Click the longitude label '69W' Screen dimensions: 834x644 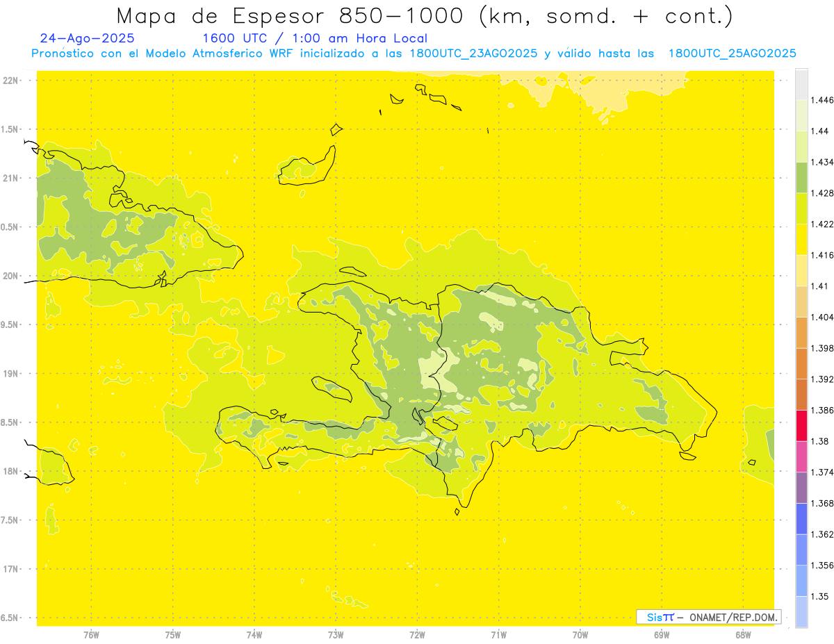coord(661,634)
